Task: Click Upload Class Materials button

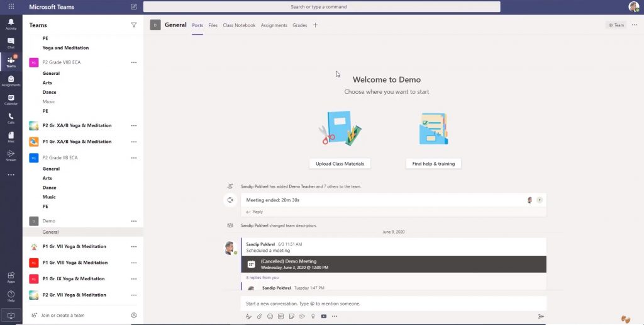Action: 340,164
